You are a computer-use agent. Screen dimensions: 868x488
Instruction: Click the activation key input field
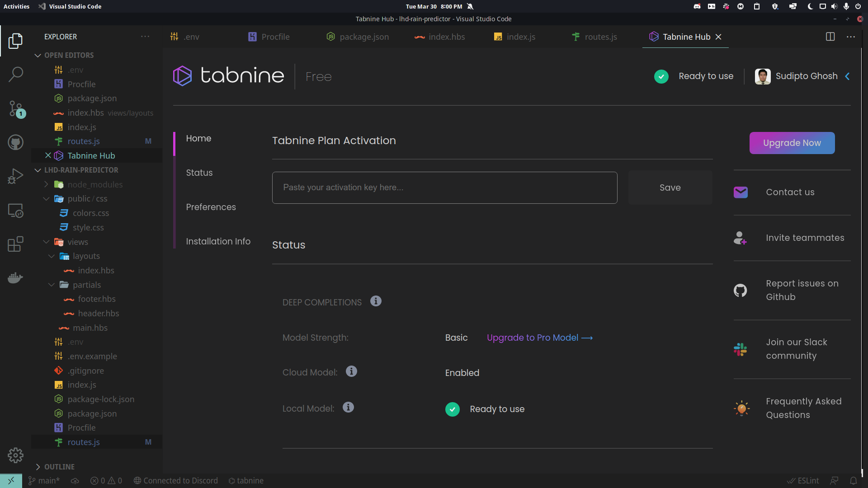444,188
